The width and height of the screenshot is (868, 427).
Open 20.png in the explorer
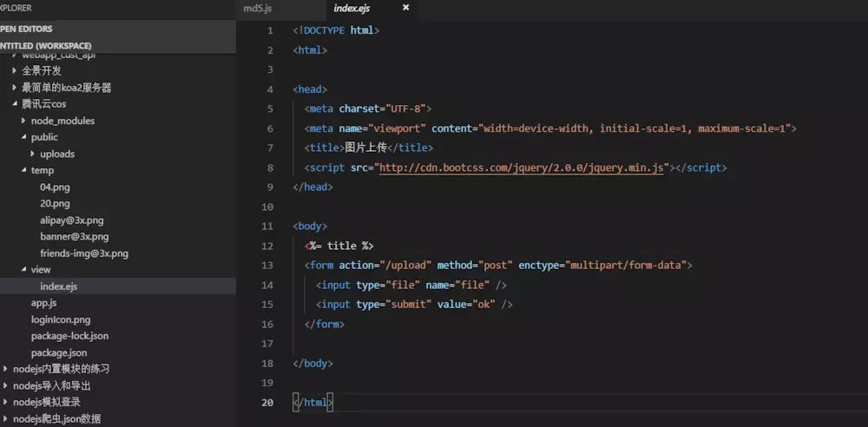[x=55, y=204]
